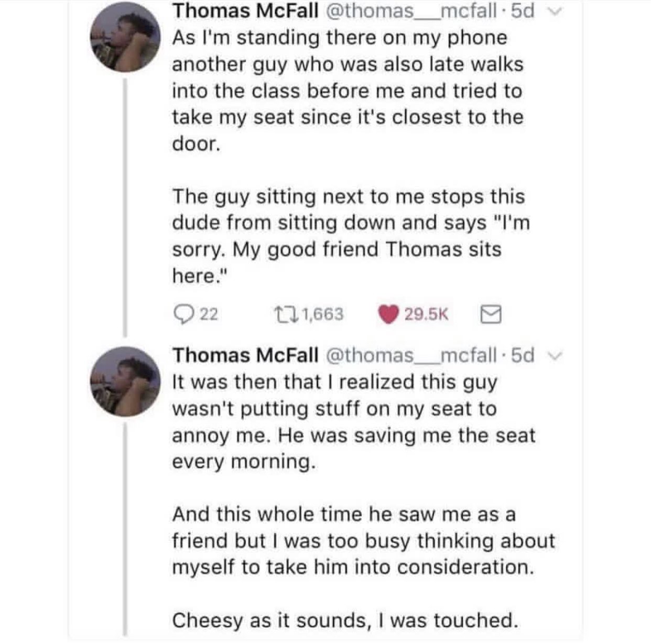Click Thomas McFall's name on the second tweet
The height and width of the screenshot is (644, 651).
(245, 355)
